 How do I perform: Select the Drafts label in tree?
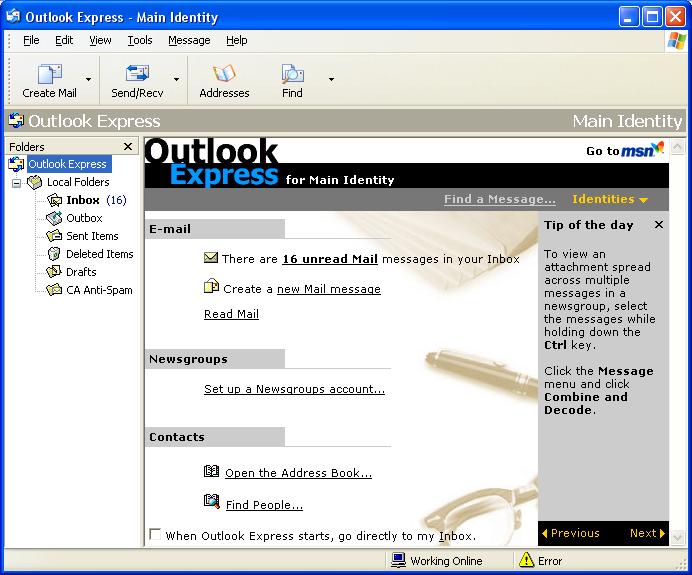(x=81, y=272)
